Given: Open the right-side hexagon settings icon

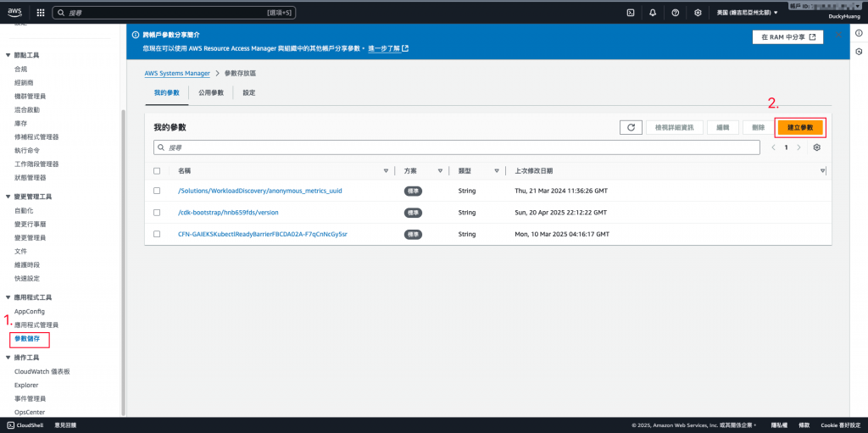Looking at the screenshot, I should (x=859, y=52).
